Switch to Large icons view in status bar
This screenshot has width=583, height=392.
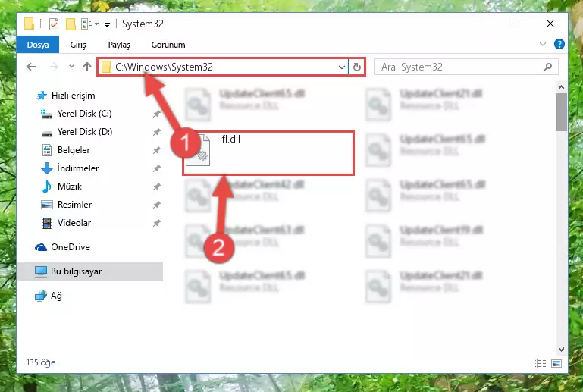pos(556,363)
